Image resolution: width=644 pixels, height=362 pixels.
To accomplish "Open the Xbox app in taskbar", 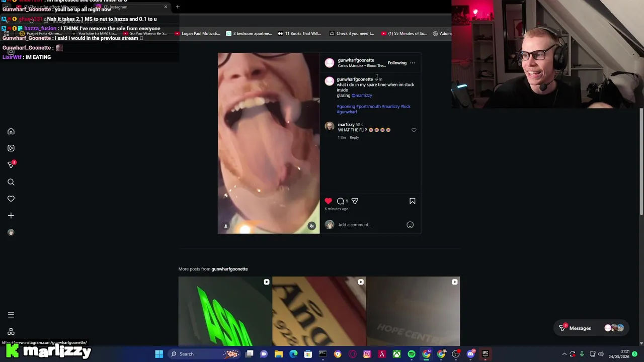I will pos(397,354).
